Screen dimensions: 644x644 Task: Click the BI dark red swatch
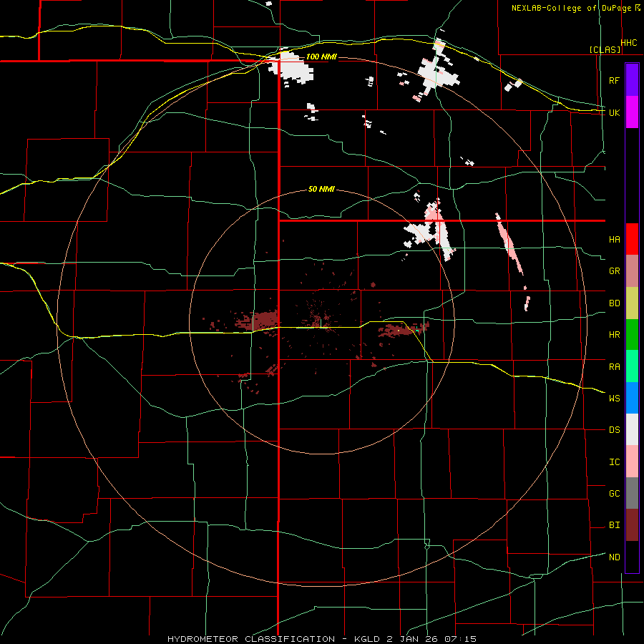(x=632, y=525)
